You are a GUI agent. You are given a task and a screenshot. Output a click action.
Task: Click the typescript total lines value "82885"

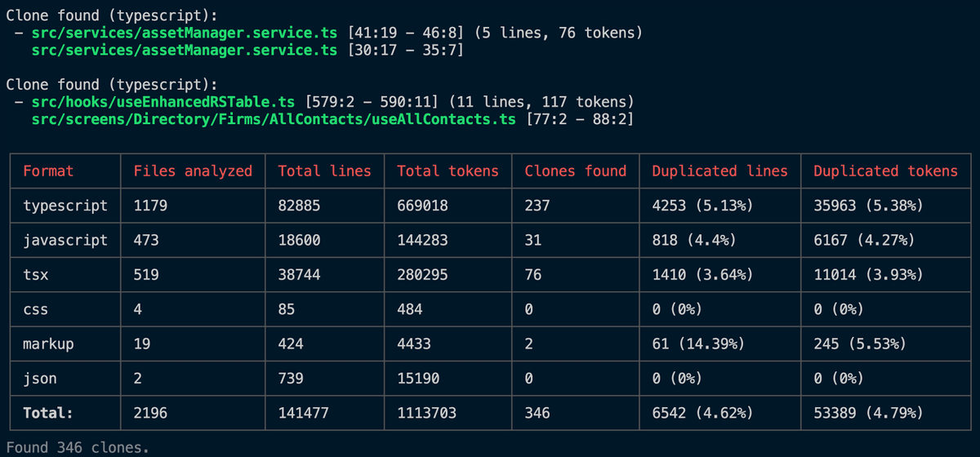coord(299,206)
